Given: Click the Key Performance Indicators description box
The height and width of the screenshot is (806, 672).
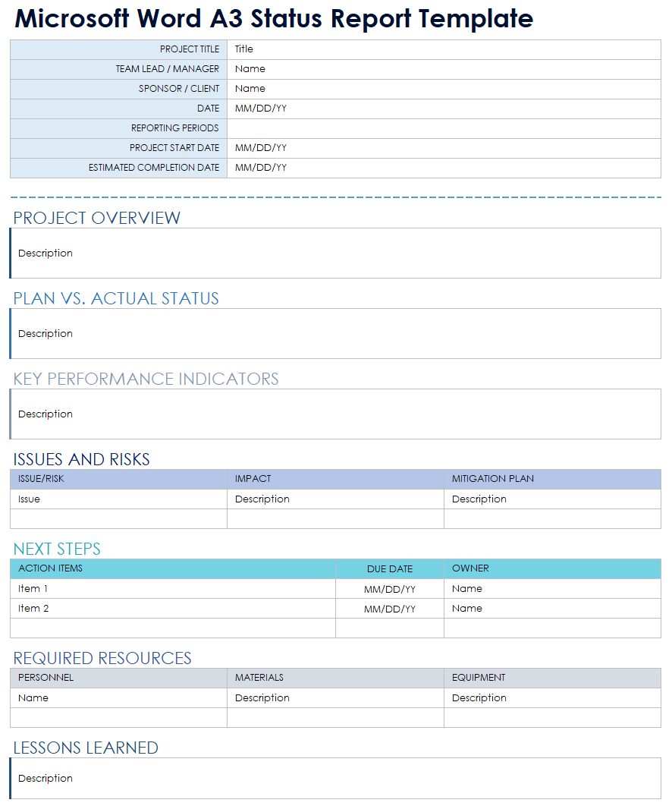Looking at the screenshot, I should 335,414.
